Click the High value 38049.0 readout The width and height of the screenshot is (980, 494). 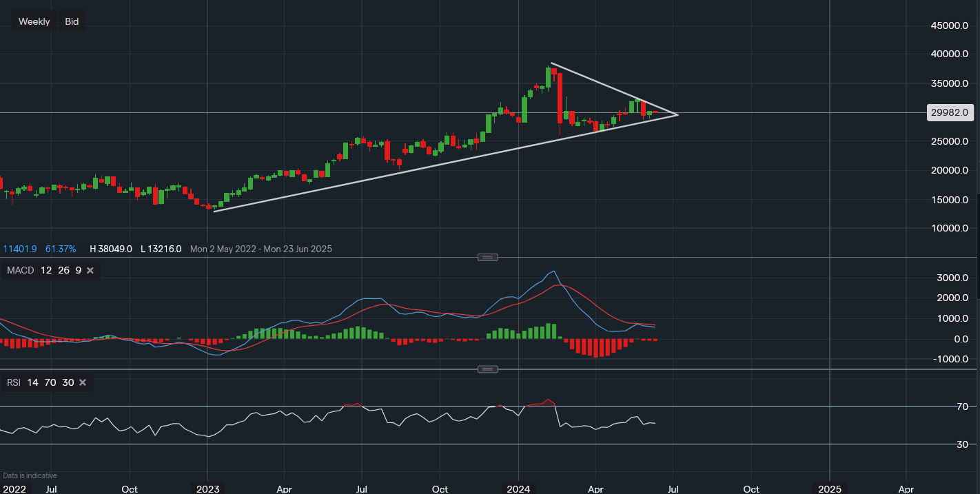pyautogui.click(x=112, y=249)
